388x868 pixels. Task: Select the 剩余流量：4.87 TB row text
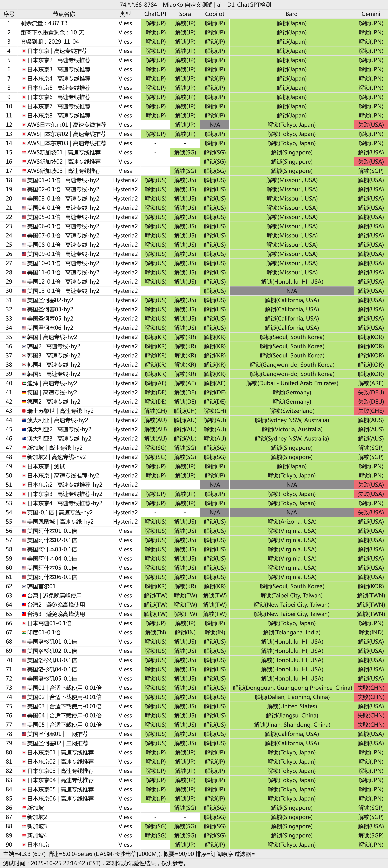tap(44, 23)
